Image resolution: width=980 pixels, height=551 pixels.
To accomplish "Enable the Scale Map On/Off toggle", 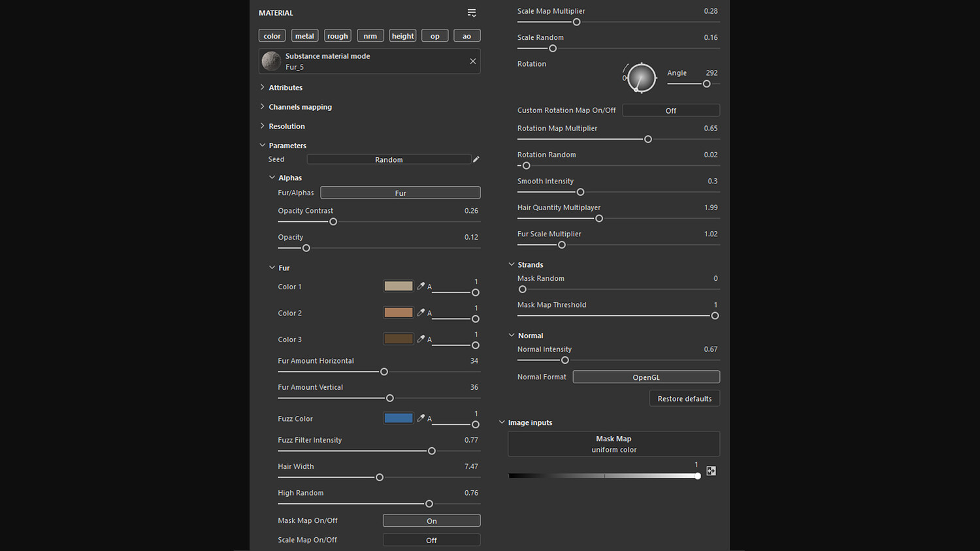I will point(431,541).
